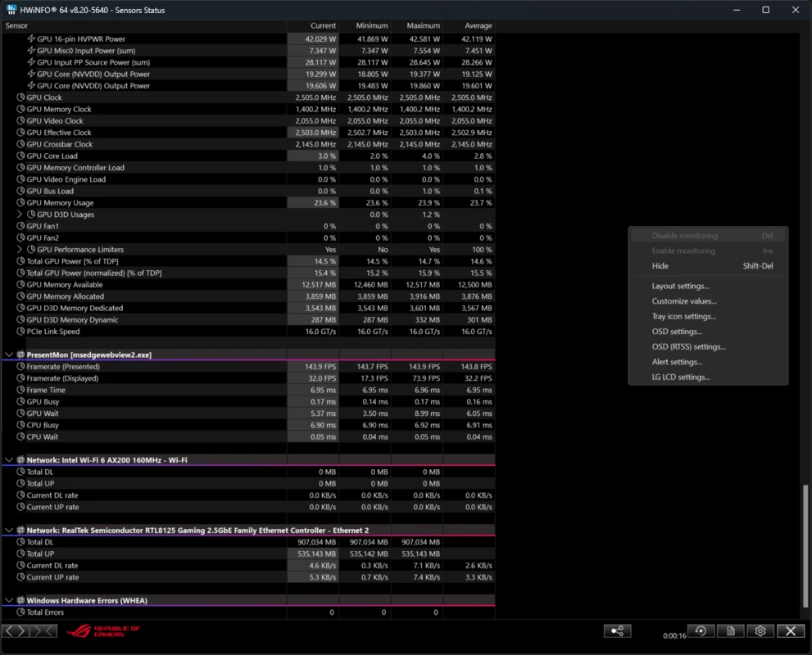This screenshot has width=812, height=655.
Task: Click the Total Errors sensor icon
Action: 20,612
